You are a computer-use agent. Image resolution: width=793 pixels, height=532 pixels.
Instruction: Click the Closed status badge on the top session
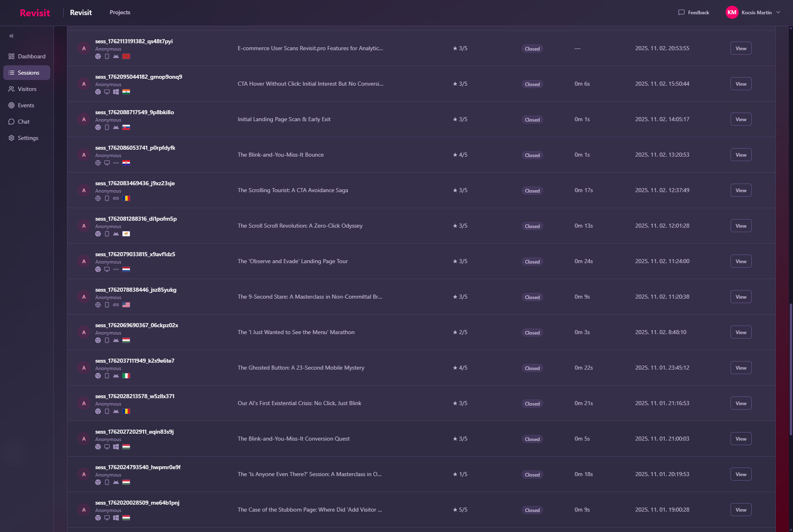(x=532, y=49)
